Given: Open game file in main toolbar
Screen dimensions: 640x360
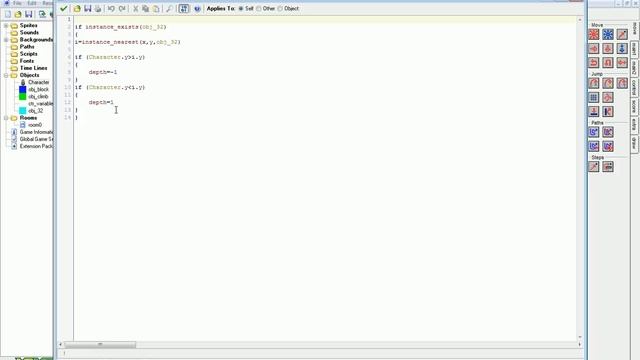Looking at the screenshot, I should tap(18, 14).
